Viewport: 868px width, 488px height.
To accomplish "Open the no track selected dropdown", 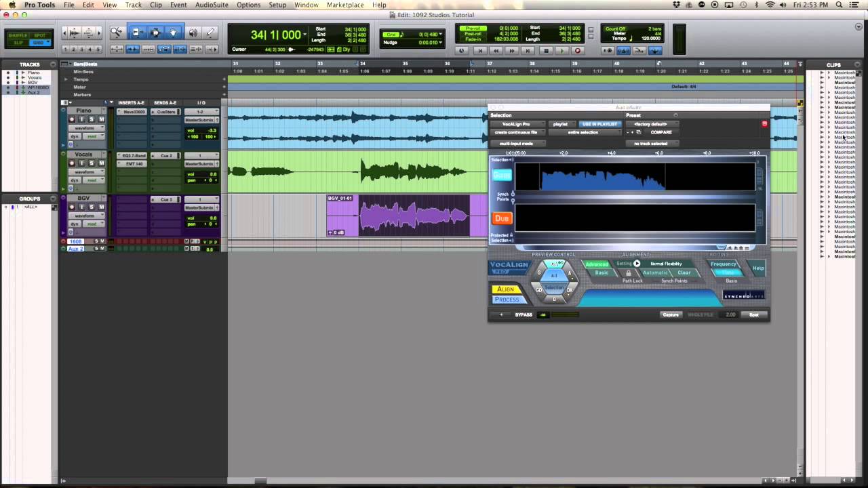I will pos(652,143).
